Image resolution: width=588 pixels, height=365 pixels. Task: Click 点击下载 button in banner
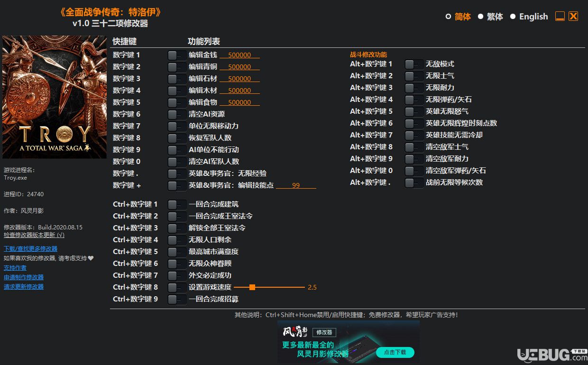pyautogui.click(x=395, y=352)
